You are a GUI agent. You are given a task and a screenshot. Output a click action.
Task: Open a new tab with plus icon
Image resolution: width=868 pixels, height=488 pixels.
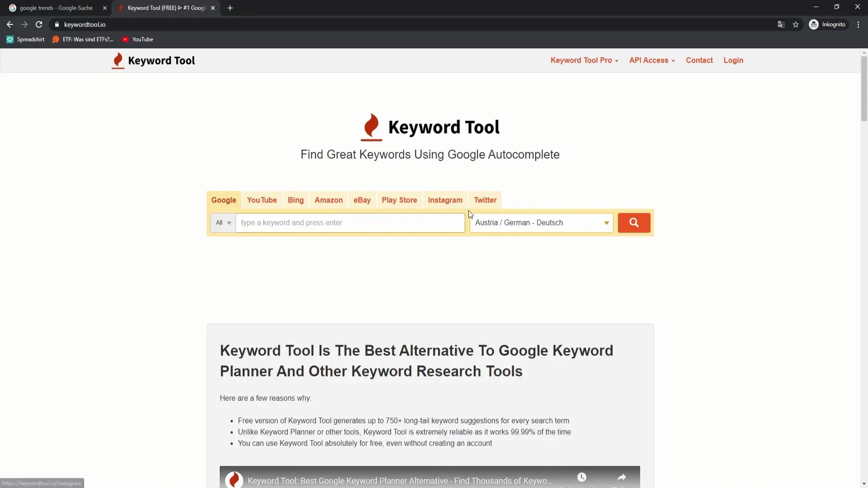point(230,8)
